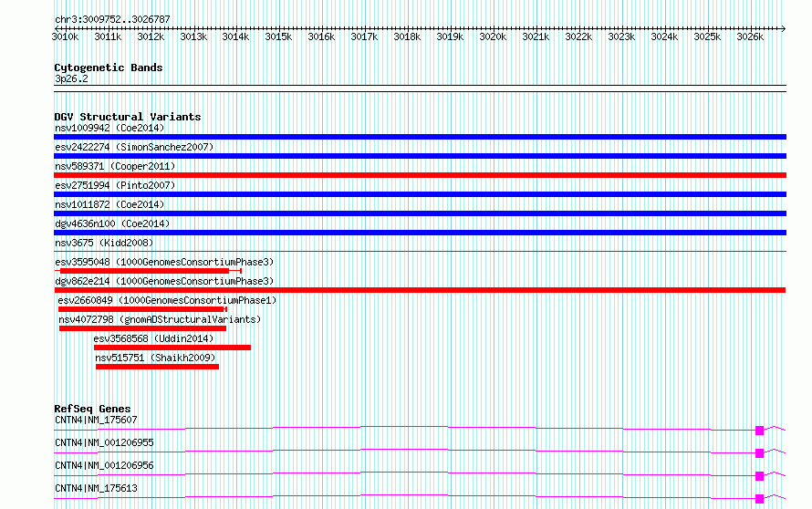Click the 3016k ruler position

click(x=321, y=36)
